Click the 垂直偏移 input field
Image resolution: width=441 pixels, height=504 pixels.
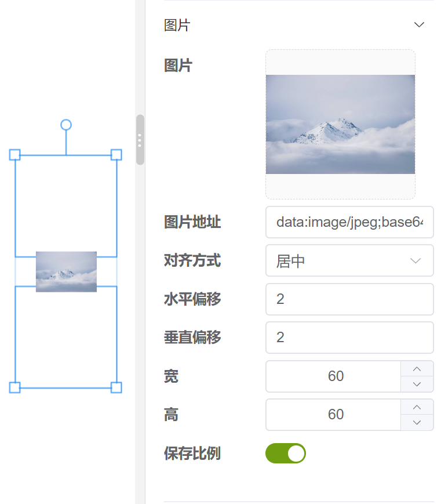349,338
